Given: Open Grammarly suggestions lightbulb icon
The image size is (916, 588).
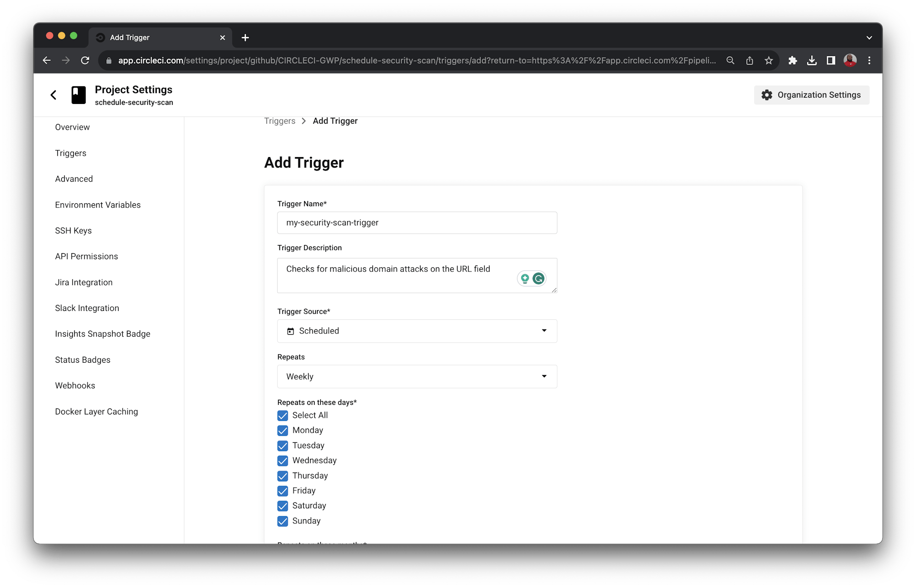Looking at the screenshot, I should tap(524, 278).
